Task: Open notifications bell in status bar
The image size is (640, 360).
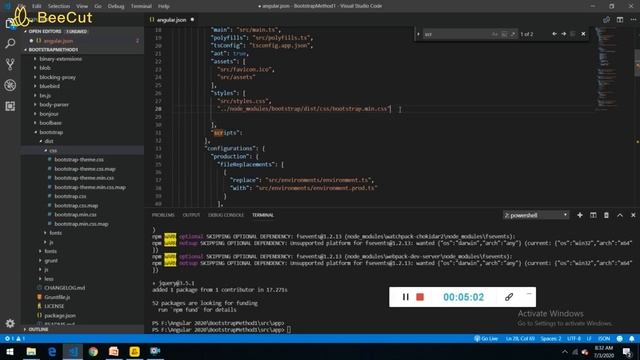Action: point(632,339)
